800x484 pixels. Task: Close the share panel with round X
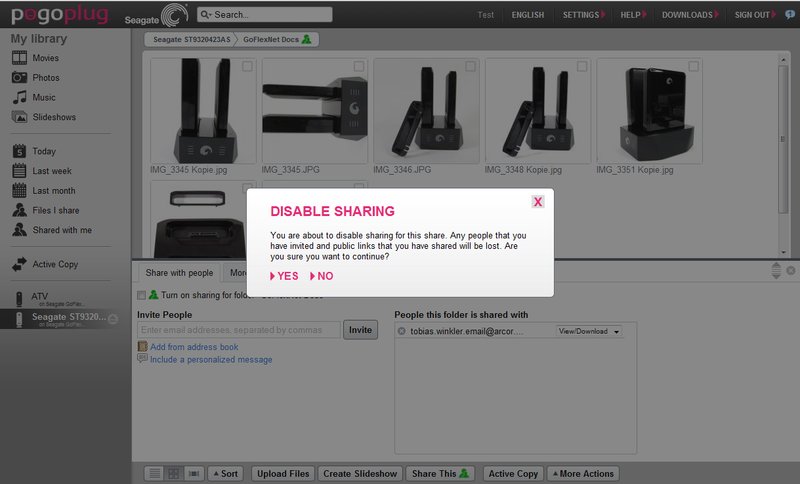[x=790, y=271]
